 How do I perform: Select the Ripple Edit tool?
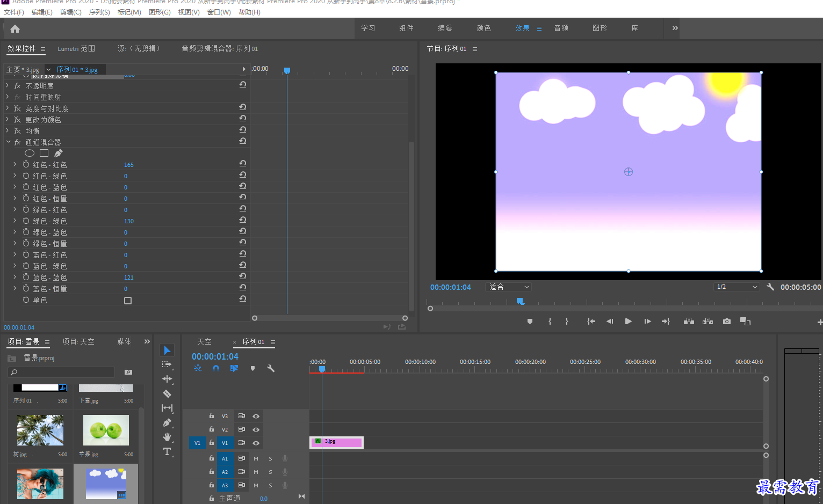(x=167, y=379)
